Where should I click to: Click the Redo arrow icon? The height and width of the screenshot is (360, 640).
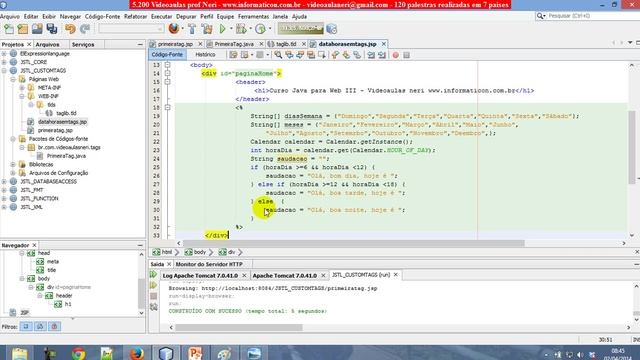[85, 29]
